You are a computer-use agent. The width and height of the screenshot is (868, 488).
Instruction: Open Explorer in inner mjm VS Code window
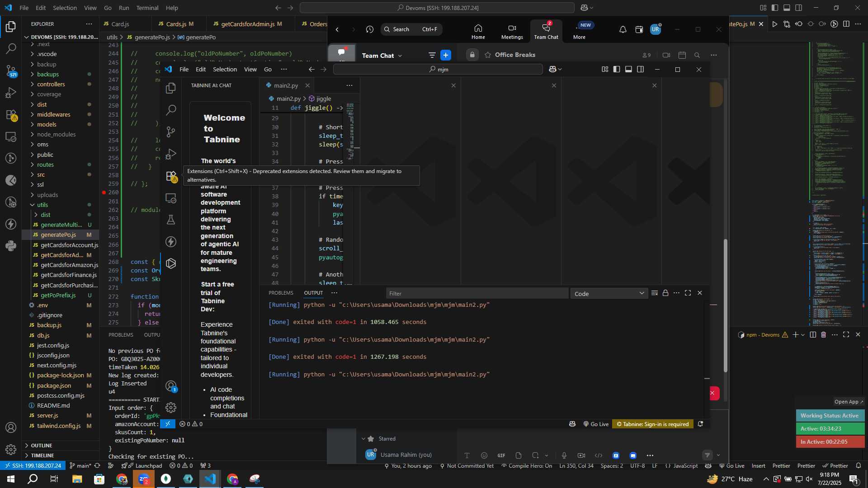coord(171,88)
